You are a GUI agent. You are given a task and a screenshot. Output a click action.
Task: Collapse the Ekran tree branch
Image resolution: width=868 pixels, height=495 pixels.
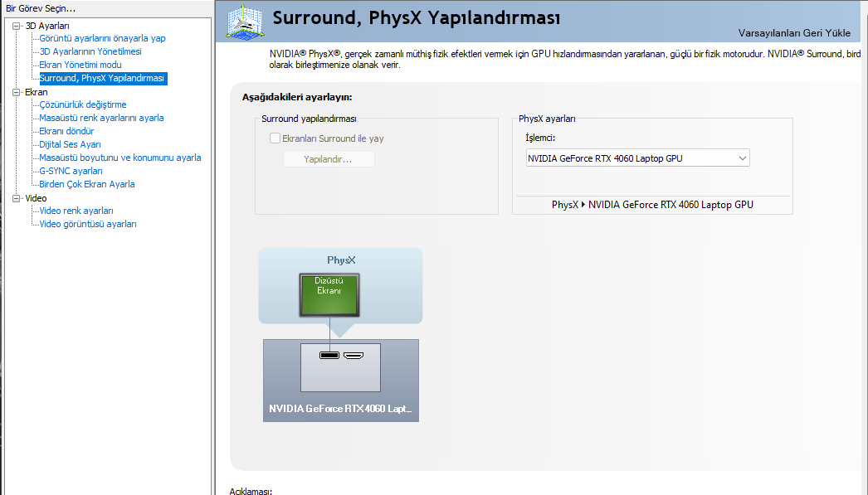[15, 92]
